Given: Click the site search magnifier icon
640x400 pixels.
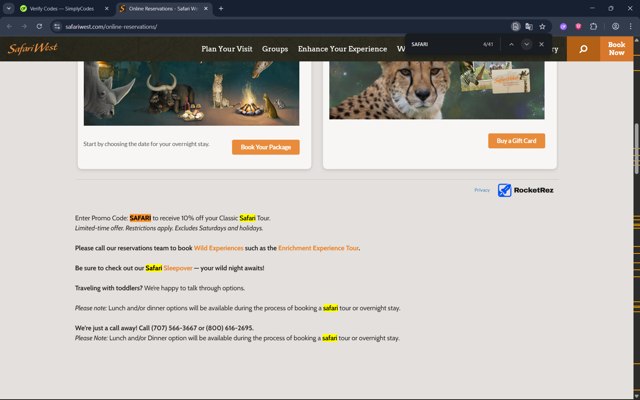Looking at the screenshot, I should [x=583, y=49].
